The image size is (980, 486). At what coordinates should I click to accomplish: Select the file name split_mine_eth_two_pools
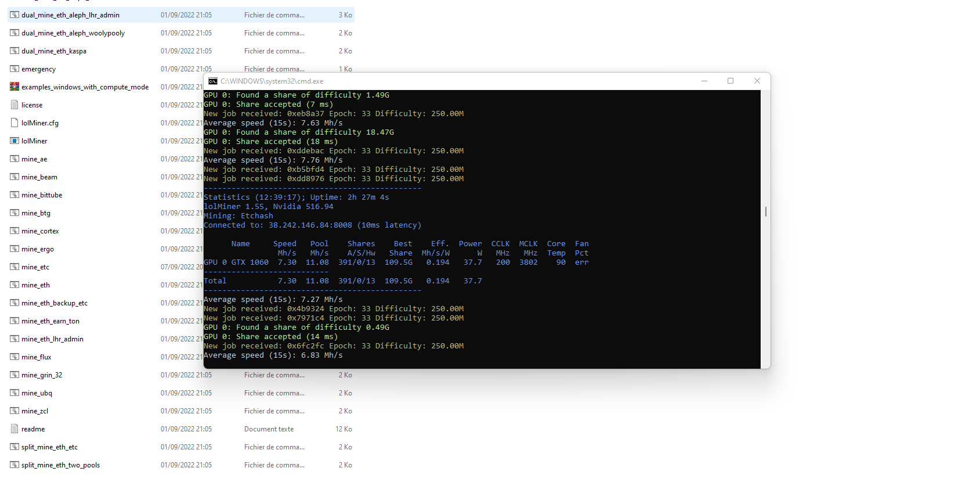pyautogui.click(x=61, y=465)
